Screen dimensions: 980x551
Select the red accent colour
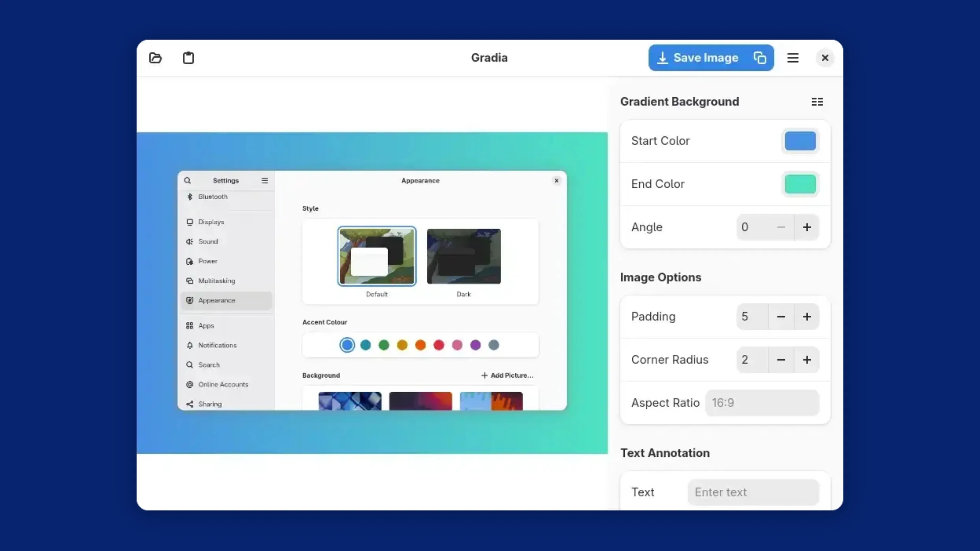[439, 345]
